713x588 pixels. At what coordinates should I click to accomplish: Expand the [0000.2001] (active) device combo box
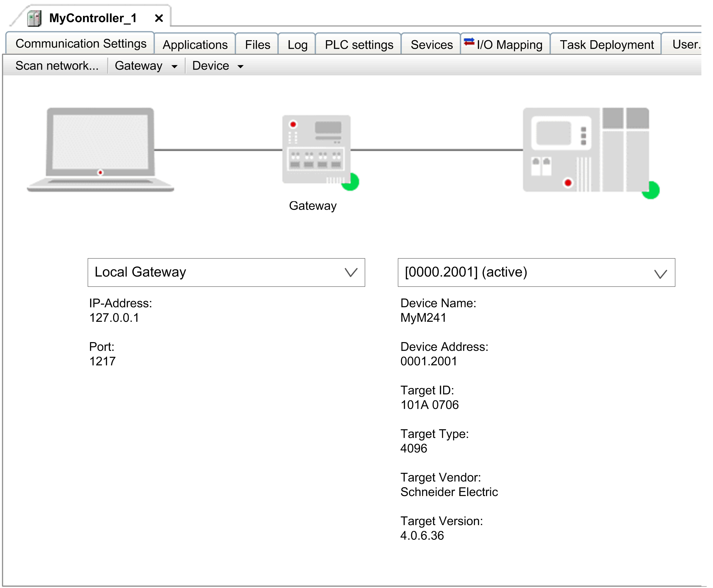point(660,273)
